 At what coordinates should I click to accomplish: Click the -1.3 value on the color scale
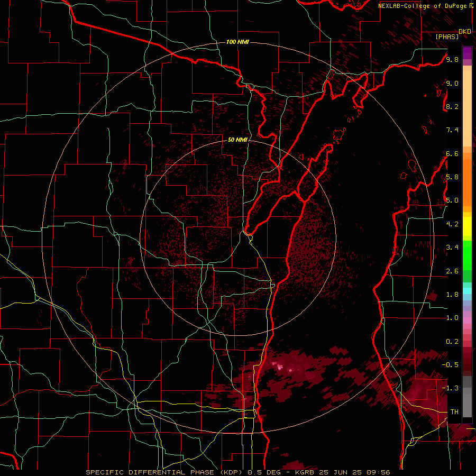point(450,388)
